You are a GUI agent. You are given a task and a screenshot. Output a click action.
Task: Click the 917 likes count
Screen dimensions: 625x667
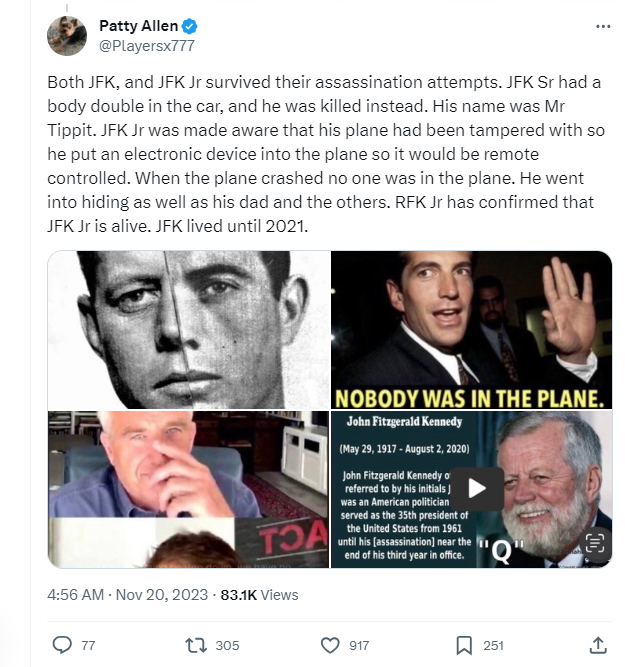358,646
